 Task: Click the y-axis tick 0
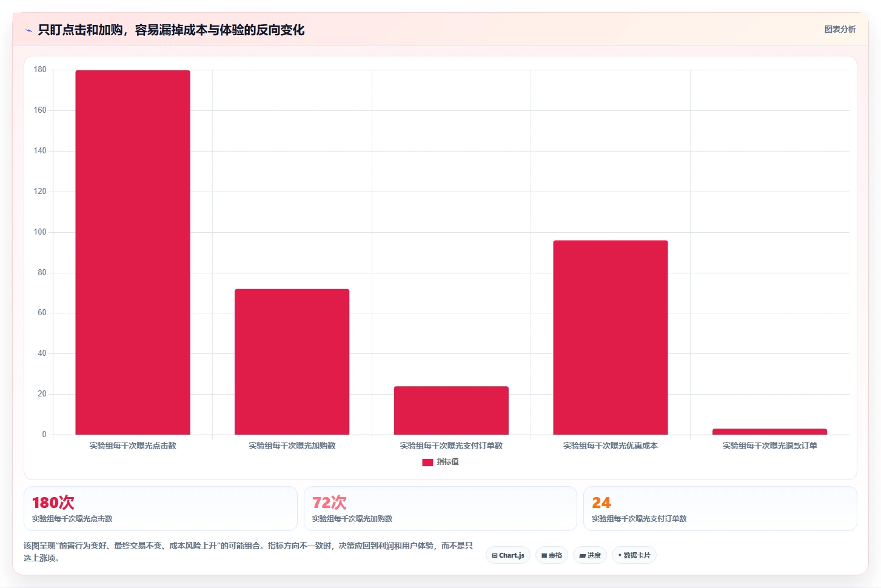(x=44, y=435)
